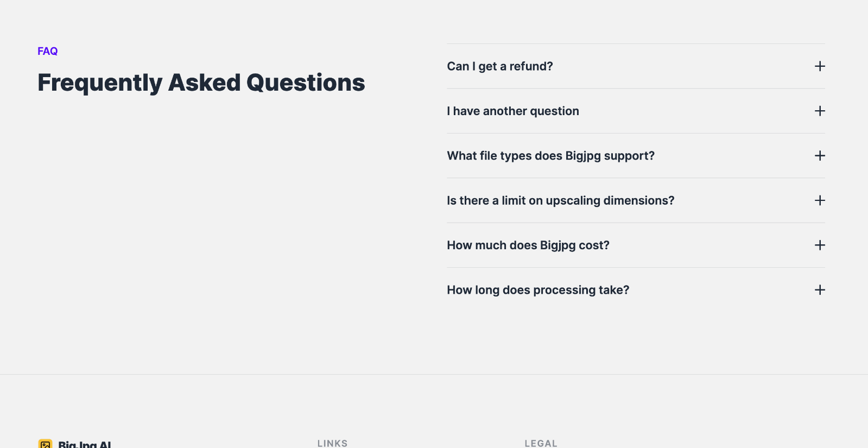The image size is (868, 448).
Task: Expand the 'How much does Bigjpg cost?' question
Action: [528, 245]
